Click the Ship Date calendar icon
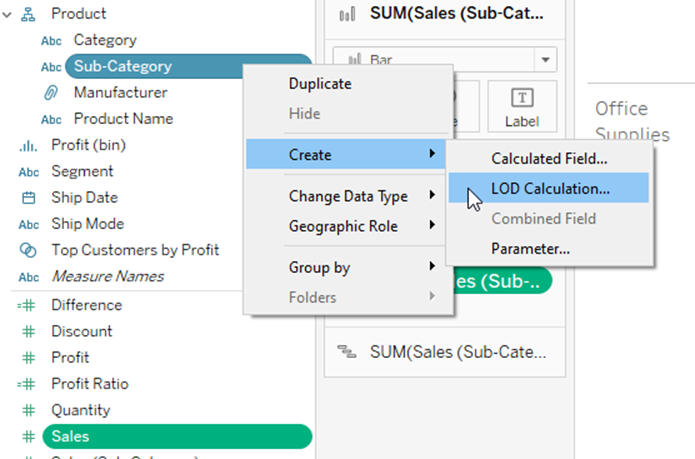 29,198
